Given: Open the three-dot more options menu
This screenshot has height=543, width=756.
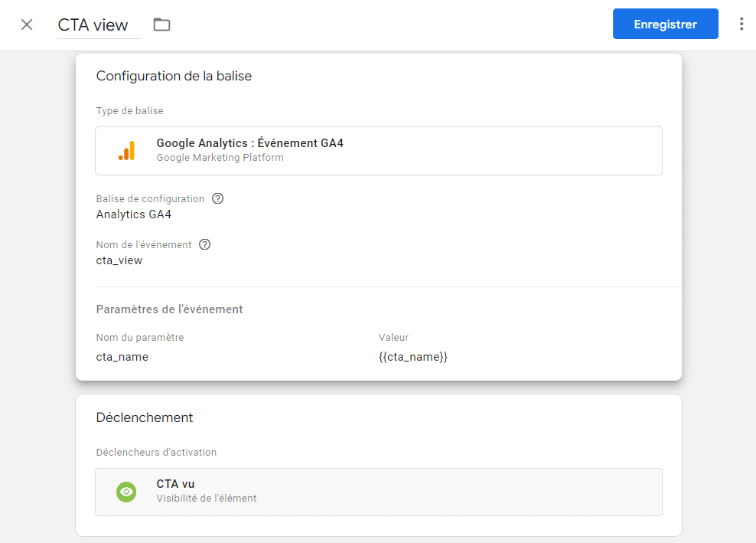Looking at the screenshot, I should point(741,24).
